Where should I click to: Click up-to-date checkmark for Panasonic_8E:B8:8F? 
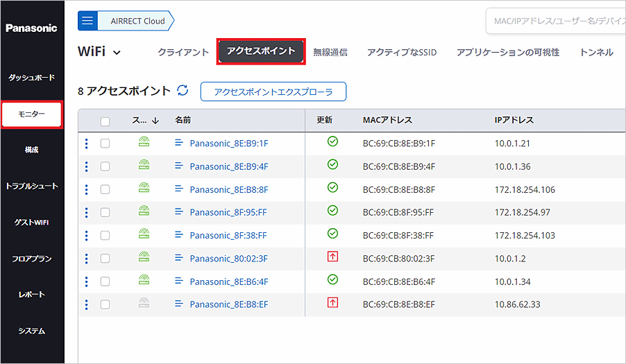click(x=332, y=187)
